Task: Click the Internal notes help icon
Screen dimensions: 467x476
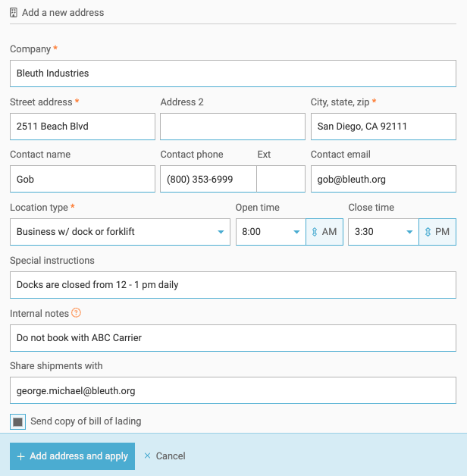Action: click(76, 313)
